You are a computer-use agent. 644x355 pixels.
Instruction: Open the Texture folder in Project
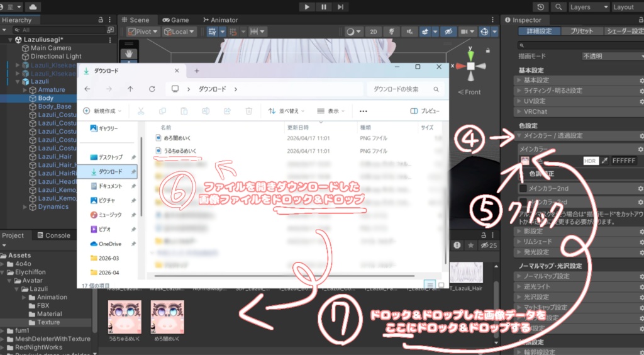[48, 322]
